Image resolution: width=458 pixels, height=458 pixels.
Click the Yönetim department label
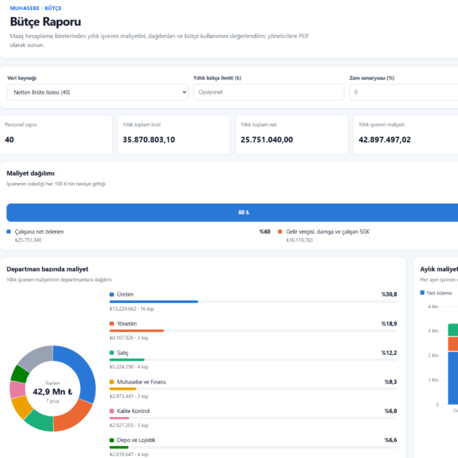tap(127, 324)
